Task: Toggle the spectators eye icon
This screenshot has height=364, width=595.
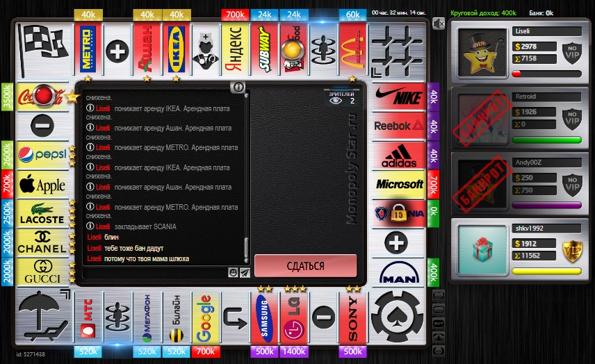Action: click(x=336, y=101)
